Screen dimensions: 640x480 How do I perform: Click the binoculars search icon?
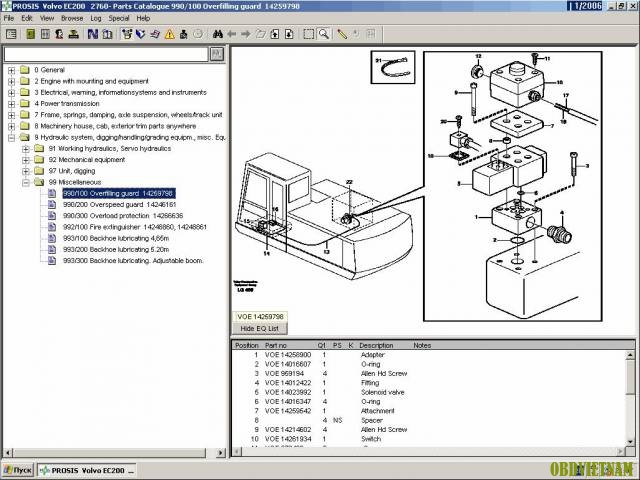218,34
